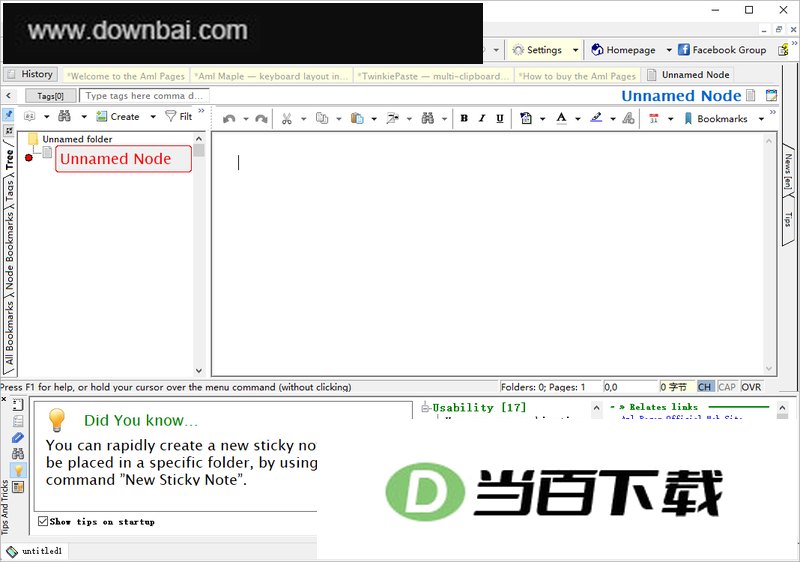Click the Redo arrow icon
800x562 pixels.
[261, 119]
